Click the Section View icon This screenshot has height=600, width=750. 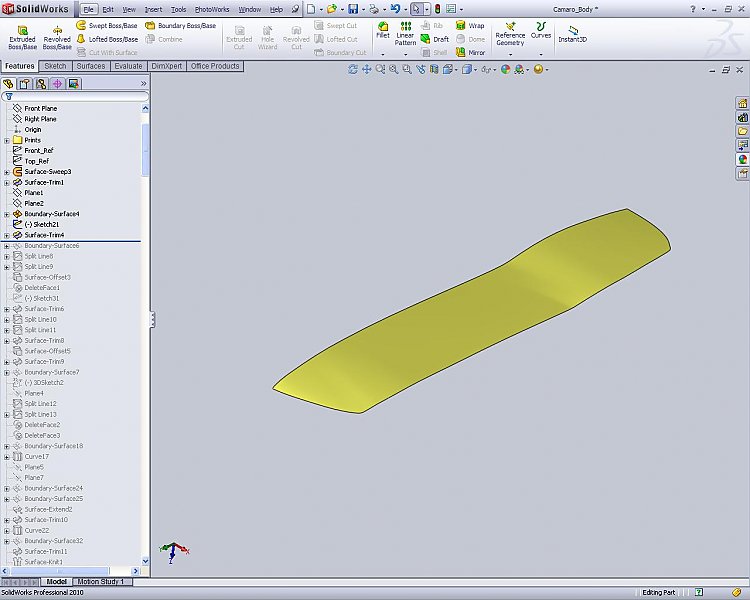(434, 69)
